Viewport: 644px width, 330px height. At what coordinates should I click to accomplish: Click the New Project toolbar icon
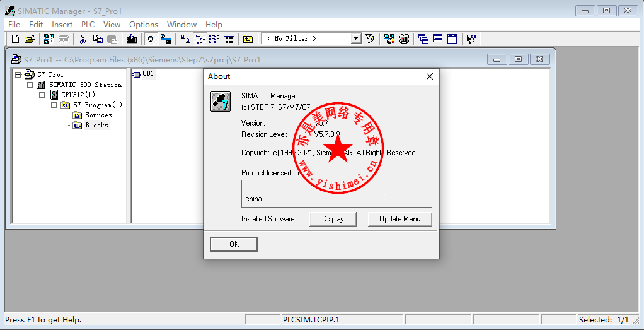tap(15, 39)
